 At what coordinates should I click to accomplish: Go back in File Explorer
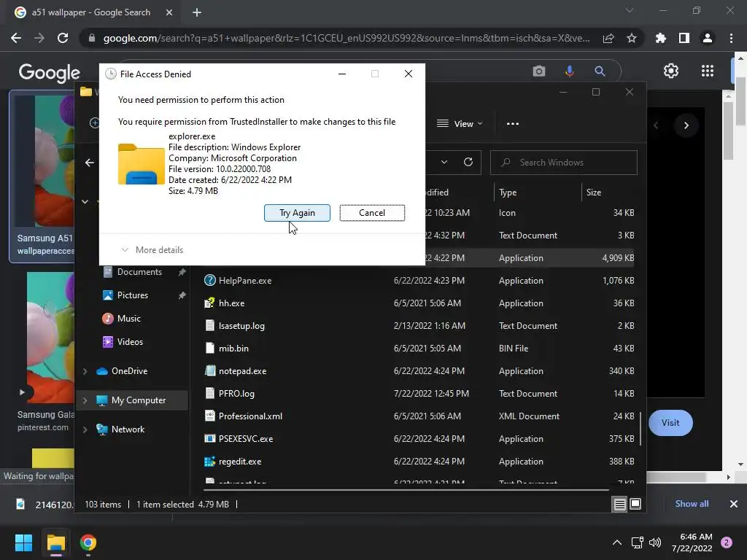pyautogui.click(x=90, y=163)
